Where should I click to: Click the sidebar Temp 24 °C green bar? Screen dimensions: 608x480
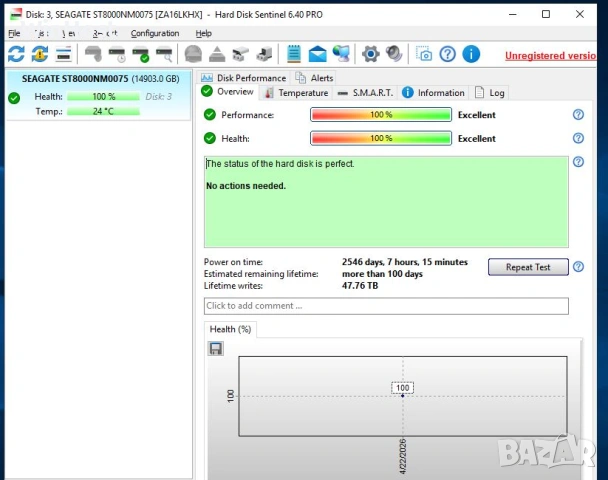(x=103, y=111)
